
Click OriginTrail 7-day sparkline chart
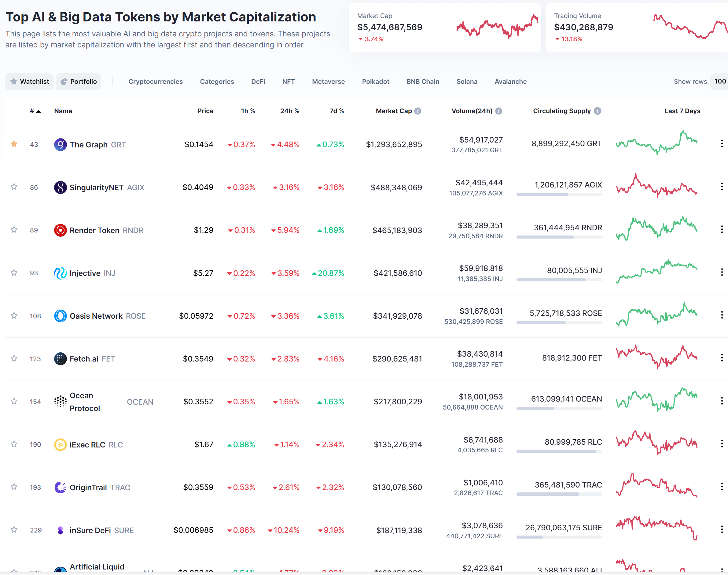coord(656,485)
